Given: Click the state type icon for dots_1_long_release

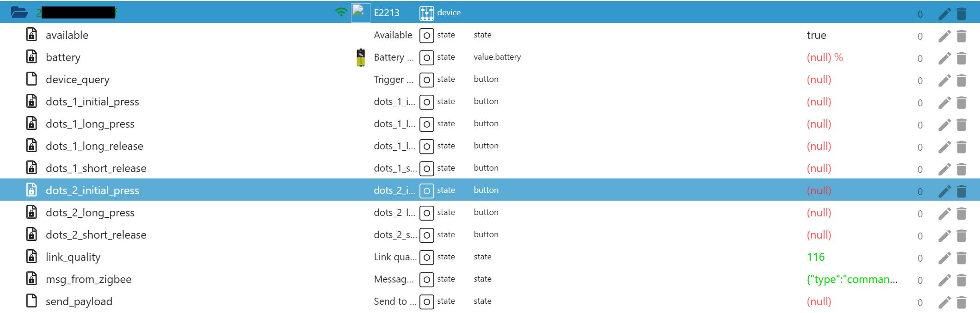Looking at the screenshot, I should coord(426,147).
